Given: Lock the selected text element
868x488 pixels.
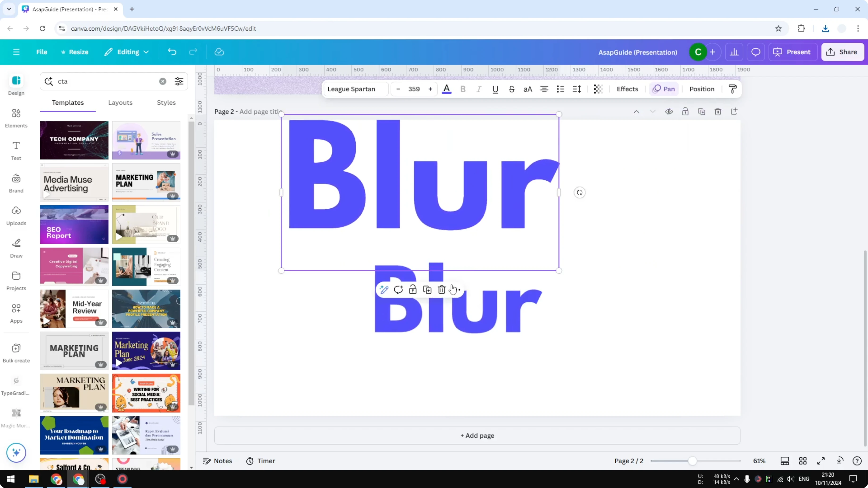Looking at the screenshot, I should coord(413,289).
